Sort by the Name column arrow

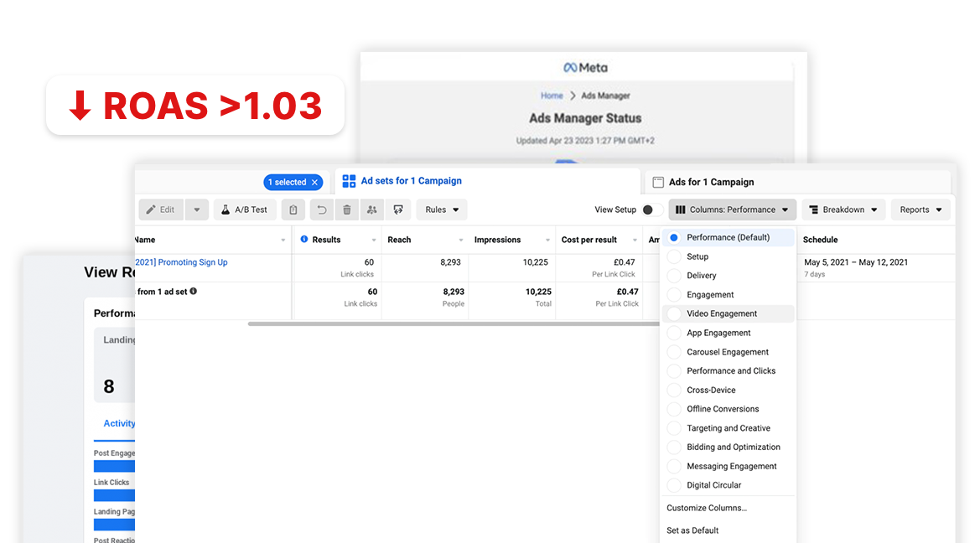click(283, 240)
